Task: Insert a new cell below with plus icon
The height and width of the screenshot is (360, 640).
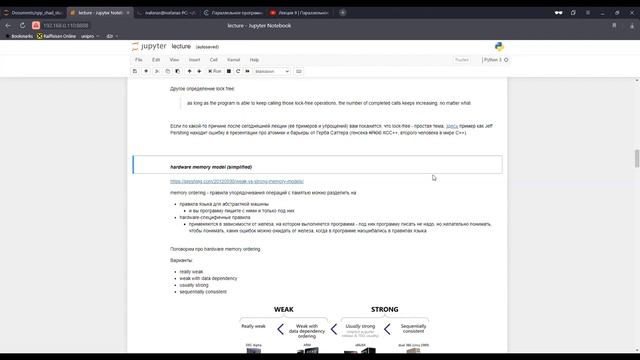Action: pyautogui.click(x=146, y=71)
